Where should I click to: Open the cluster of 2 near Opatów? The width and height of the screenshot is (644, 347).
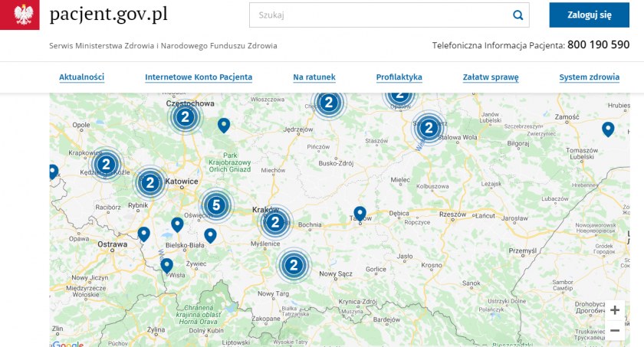click(399, 99)
